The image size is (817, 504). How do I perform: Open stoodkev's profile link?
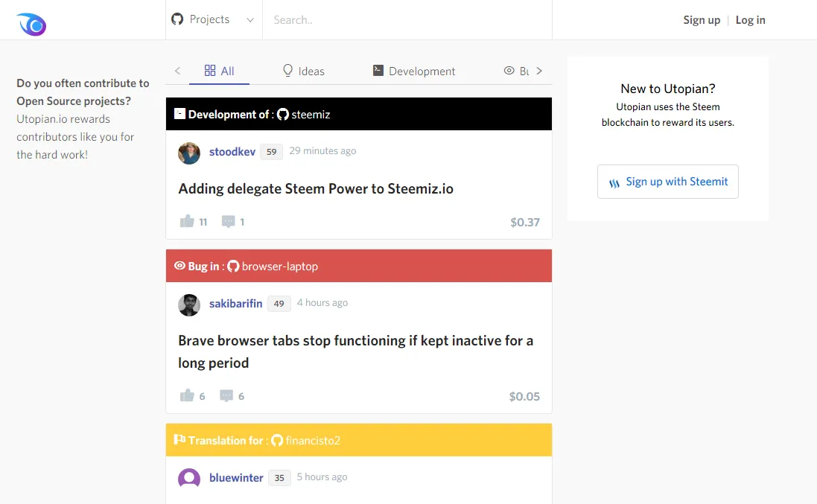coord(232,152)
